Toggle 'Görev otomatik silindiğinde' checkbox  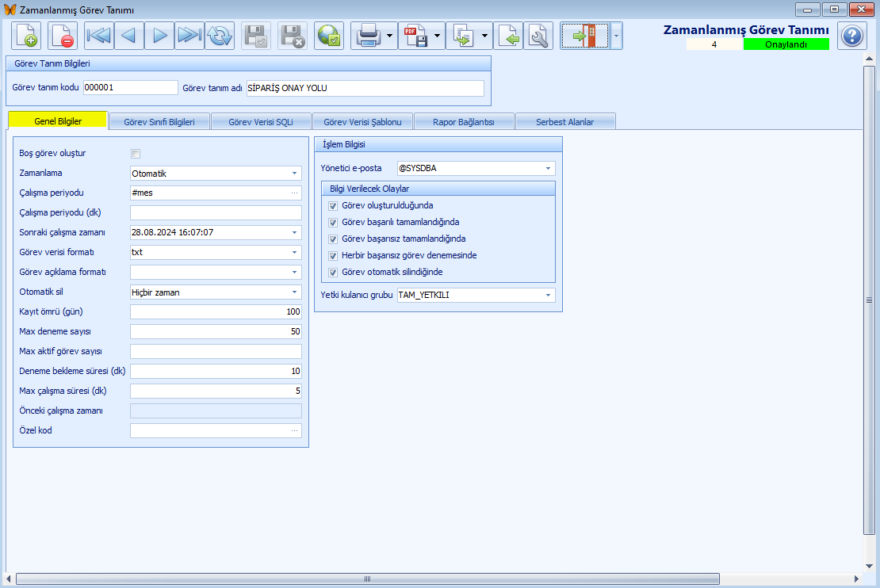333,273
